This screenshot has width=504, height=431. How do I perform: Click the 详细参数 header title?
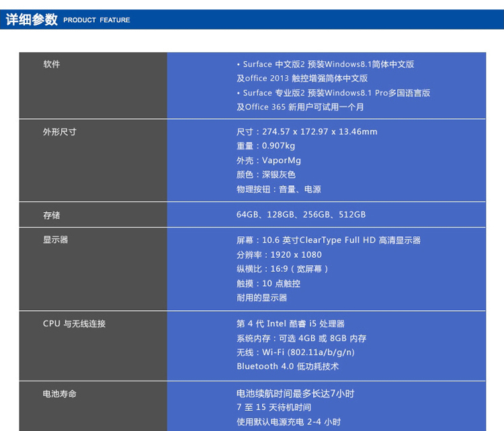32,19
